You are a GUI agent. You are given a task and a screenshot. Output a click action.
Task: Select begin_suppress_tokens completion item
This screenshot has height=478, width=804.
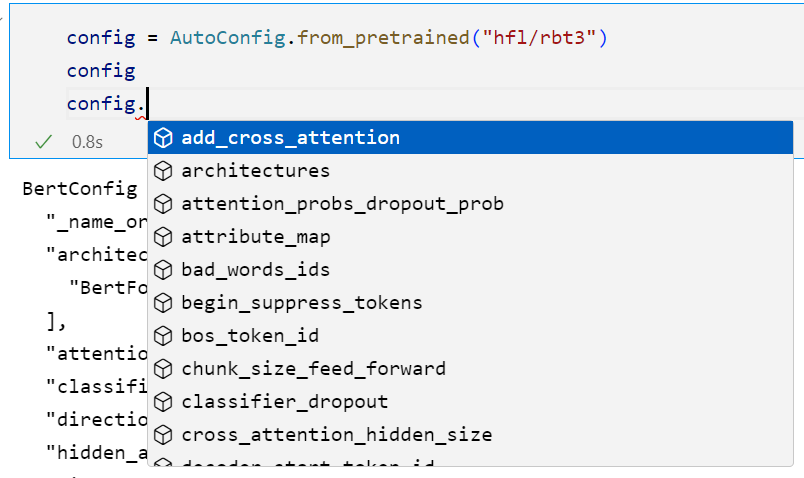coord(301,303)
